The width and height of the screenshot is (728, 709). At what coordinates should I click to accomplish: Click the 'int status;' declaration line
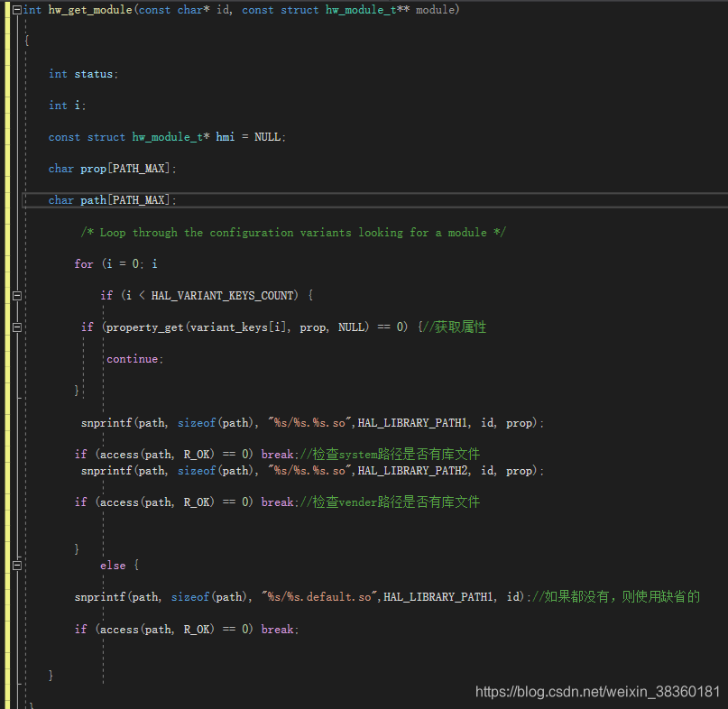[x=84, y=74]
